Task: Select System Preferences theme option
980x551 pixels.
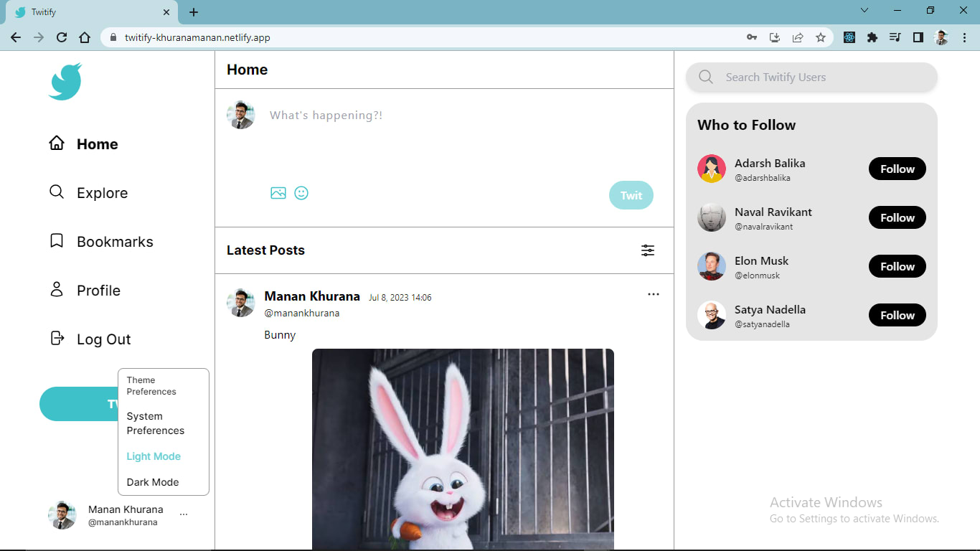Action: 156,423
